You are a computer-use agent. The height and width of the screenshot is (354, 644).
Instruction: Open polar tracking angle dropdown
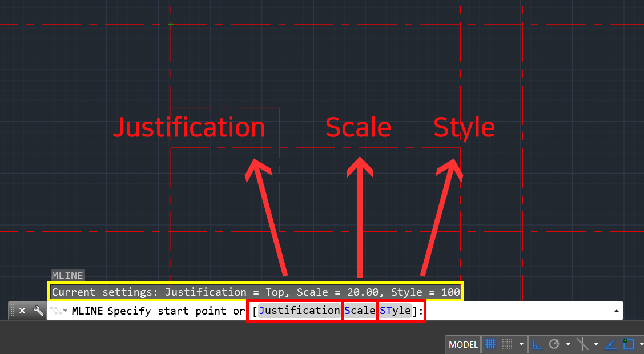(x=568, y=344)
